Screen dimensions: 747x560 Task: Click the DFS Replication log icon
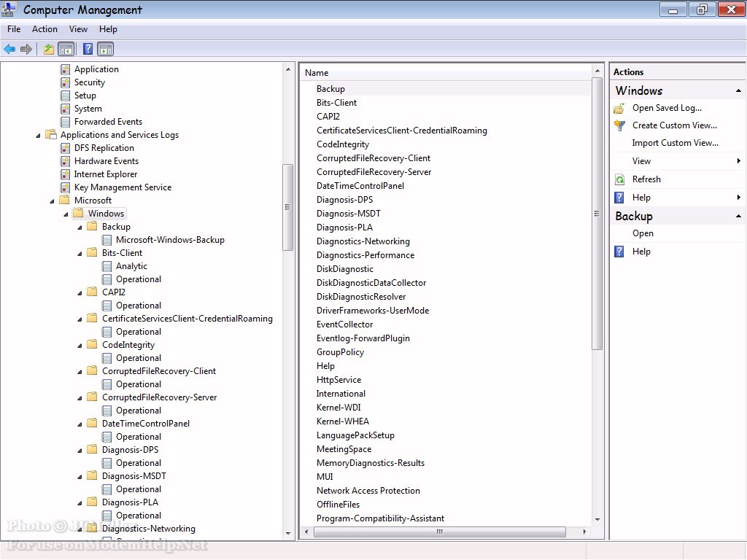65,148
